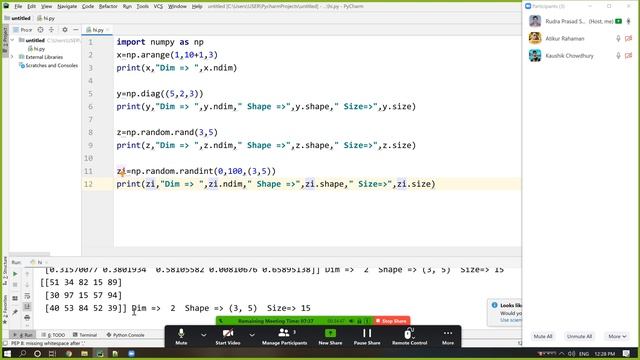Click the taskbar clock showing 12:28 PM

[605, 353]
